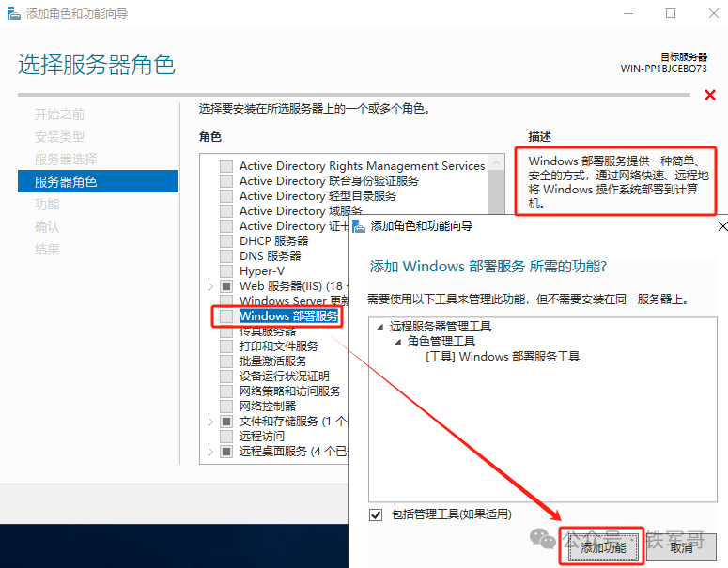Check the 设备运行状况证明 role
This screenshot has height=568, width=728.
coord(226,376)
